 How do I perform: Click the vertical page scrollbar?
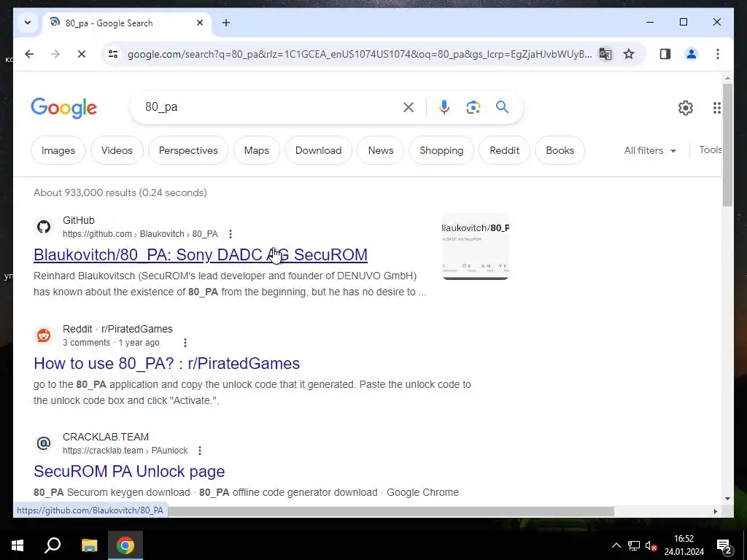[727, 145]
